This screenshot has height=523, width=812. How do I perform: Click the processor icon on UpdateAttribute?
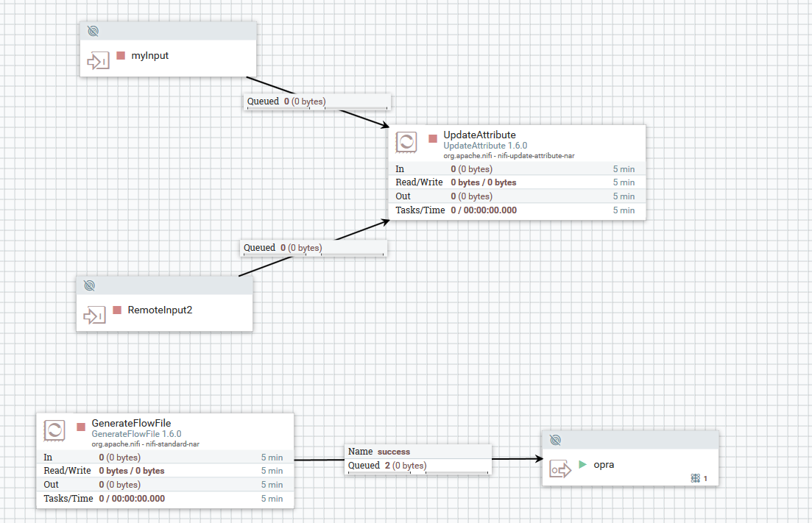tap(406, 142)
